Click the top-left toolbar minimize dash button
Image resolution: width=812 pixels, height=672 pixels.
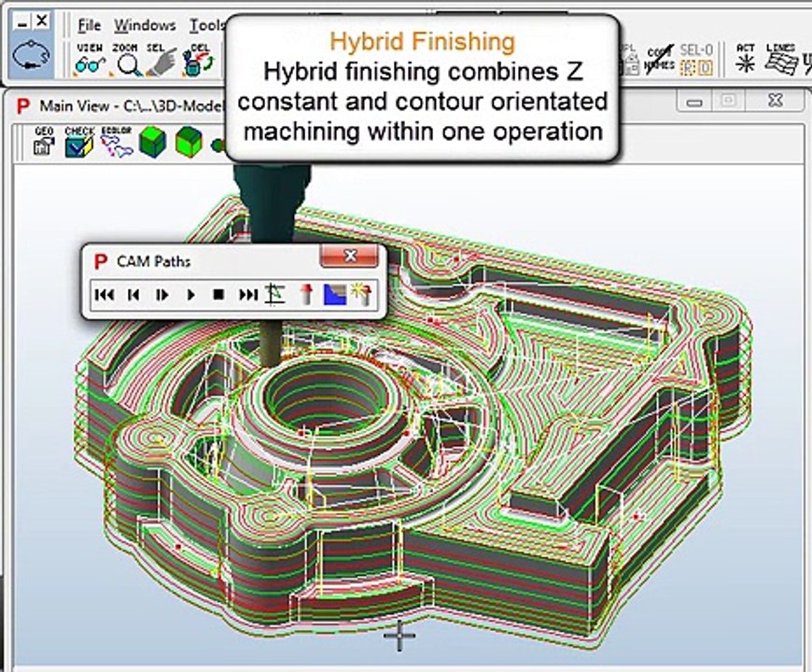[x=22, y=22]
